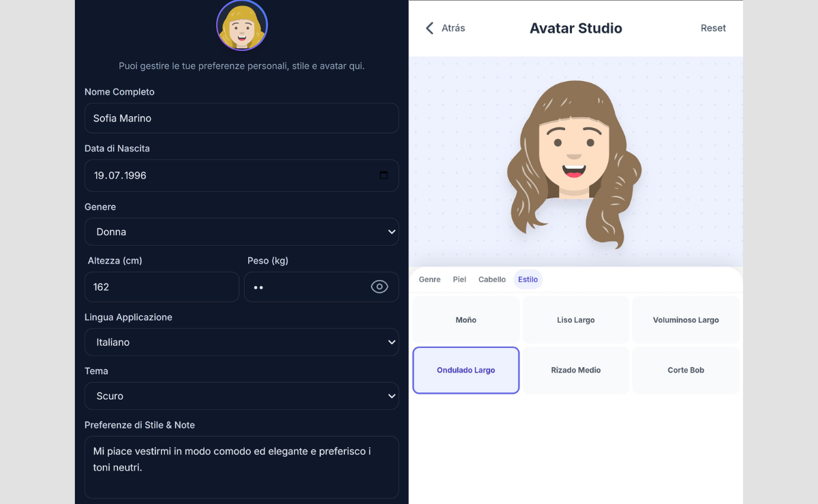
Task: Expand the Genere dropdown showing Donna
Action: point(241,232)
